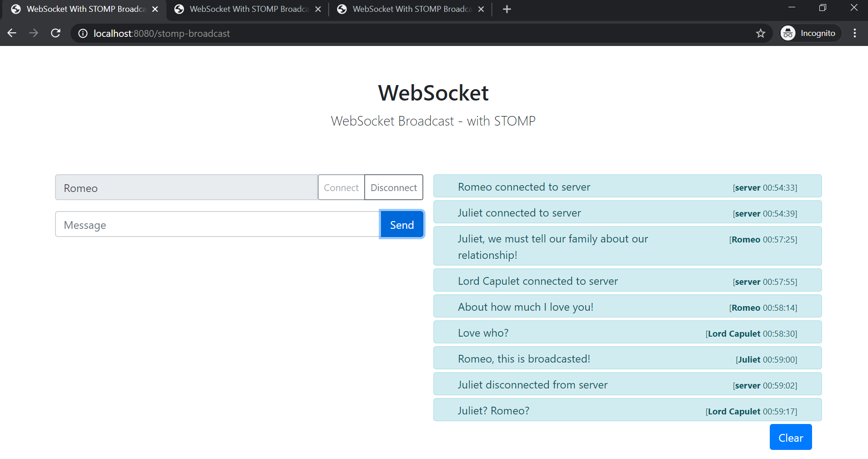Screen dimensions: 868x459
Task: Reload the current page
Action: (55, 33)
